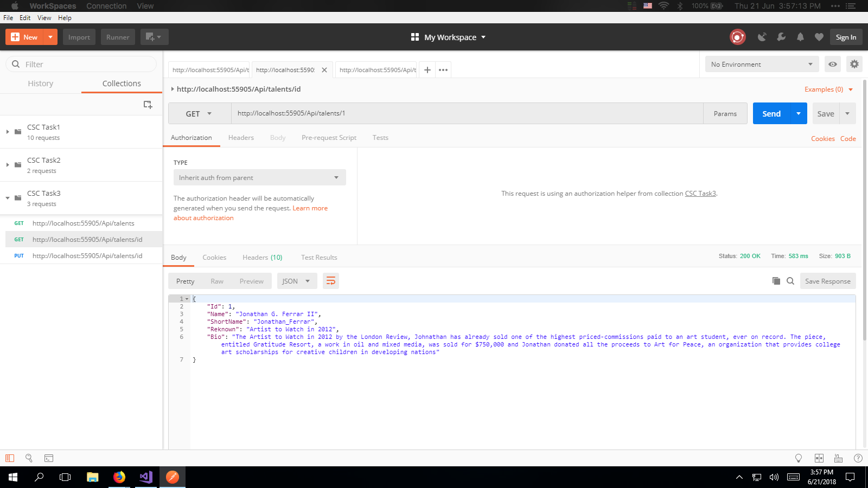Viewport: 868px width, 488px height.
Task: Open the No Environment dropdown
Action: pyautogui.click(x=761, y=64)
